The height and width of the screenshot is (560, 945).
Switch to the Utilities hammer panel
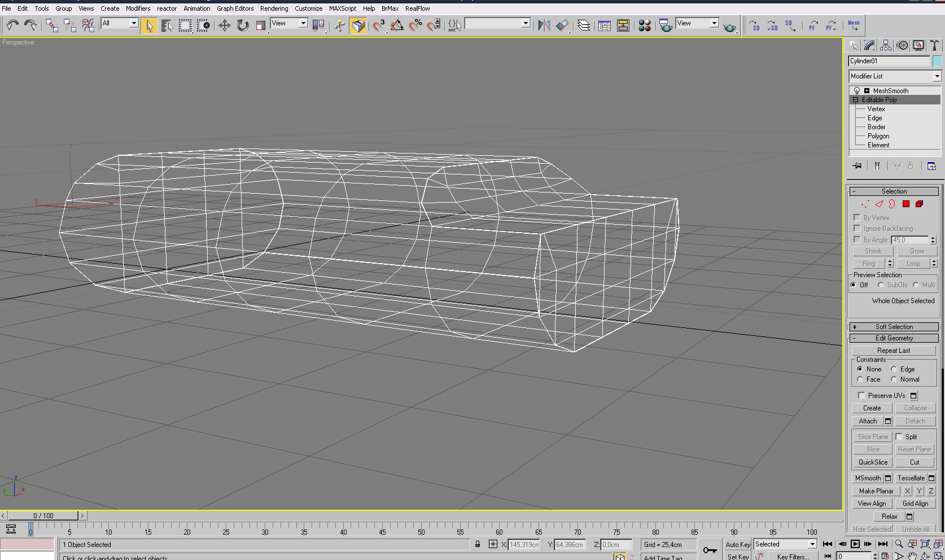pyautogui.click(x=935, y=46)
